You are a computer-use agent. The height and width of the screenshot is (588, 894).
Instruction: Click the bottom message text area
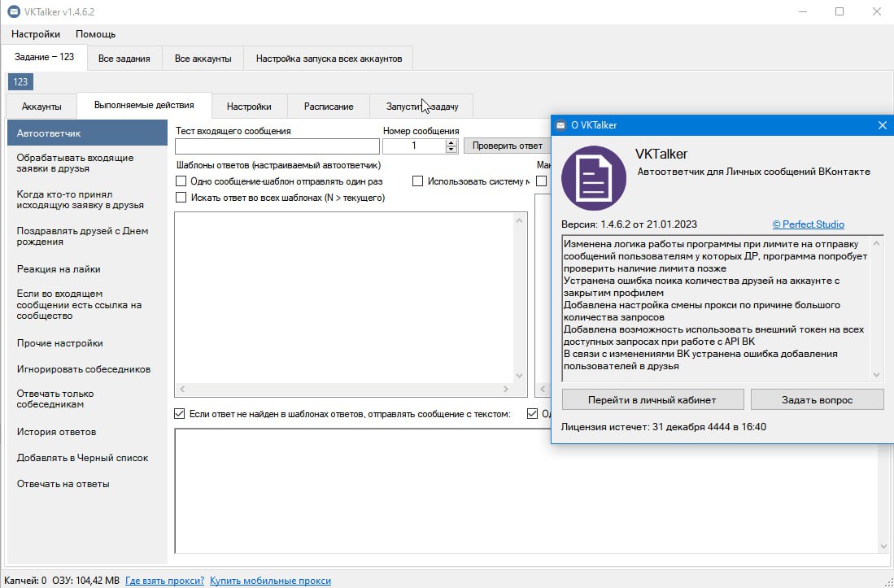pyautogui.click(x=527, y=490)
